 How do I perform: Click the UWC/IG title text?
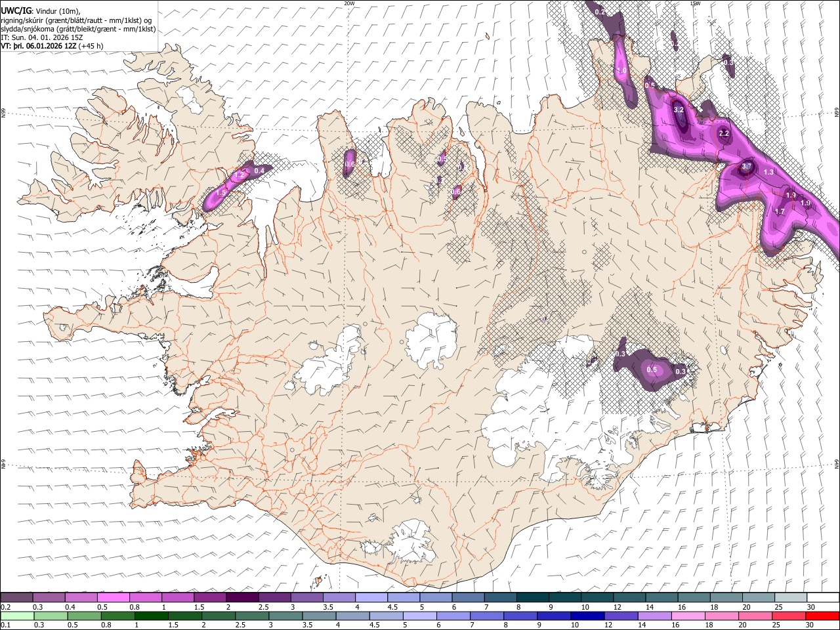click(15, 10)
